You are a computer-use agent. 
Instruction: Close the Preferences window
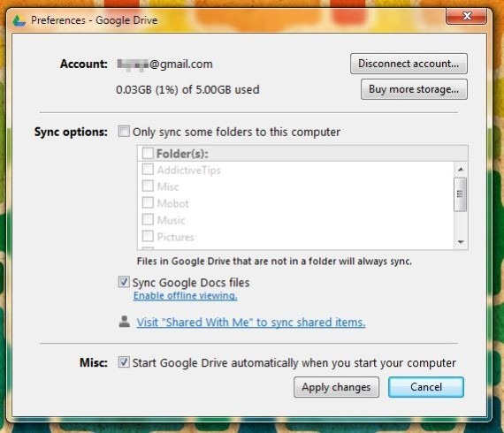coord(466,16)
